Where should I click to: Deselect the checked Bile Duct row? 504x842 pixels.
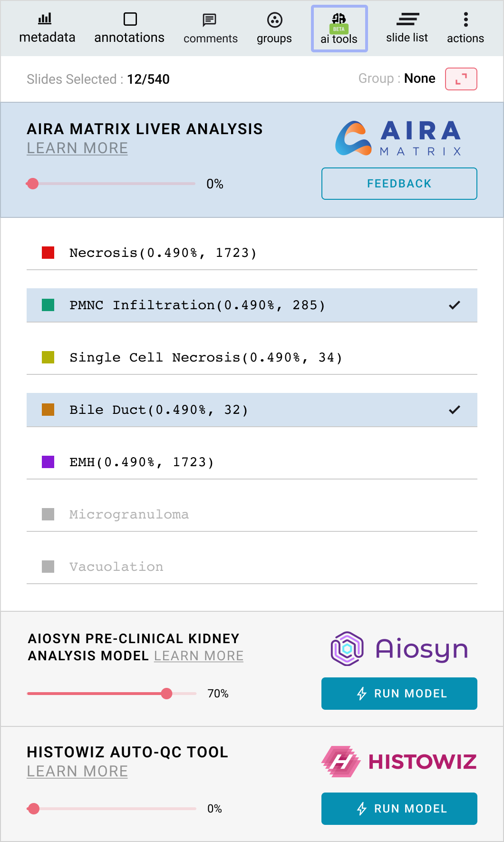pyautogui.click(x=252, y=410)
